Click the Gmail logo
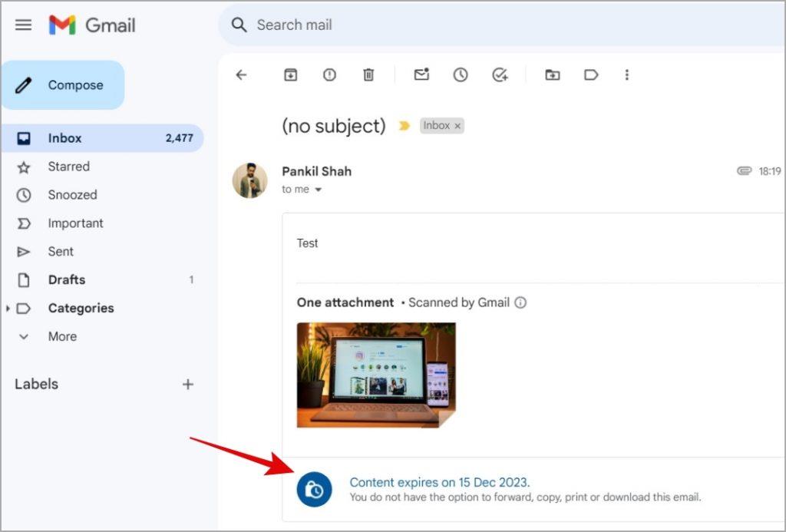 92,25
